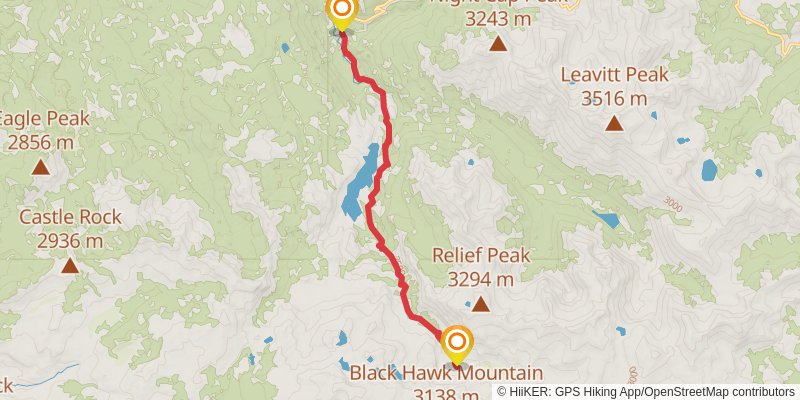Open the HiiKER OpenStreetMap attribution link

[646, 392]
